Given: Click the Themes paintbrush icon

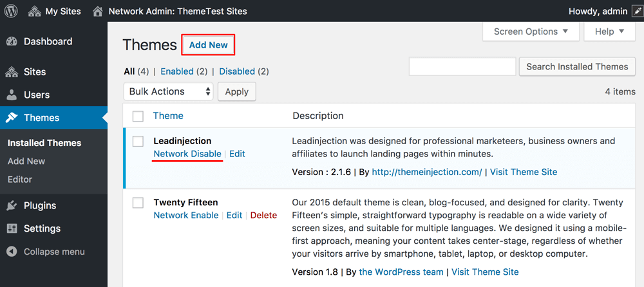Looking at the screenshot, I should [12, 118].
